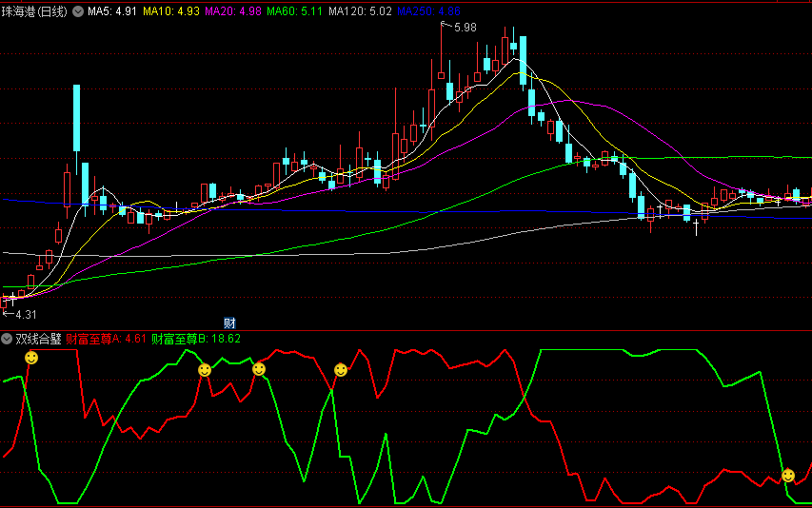
Task: Click the MA120: 5.02 label
Action: click(360, 11)
